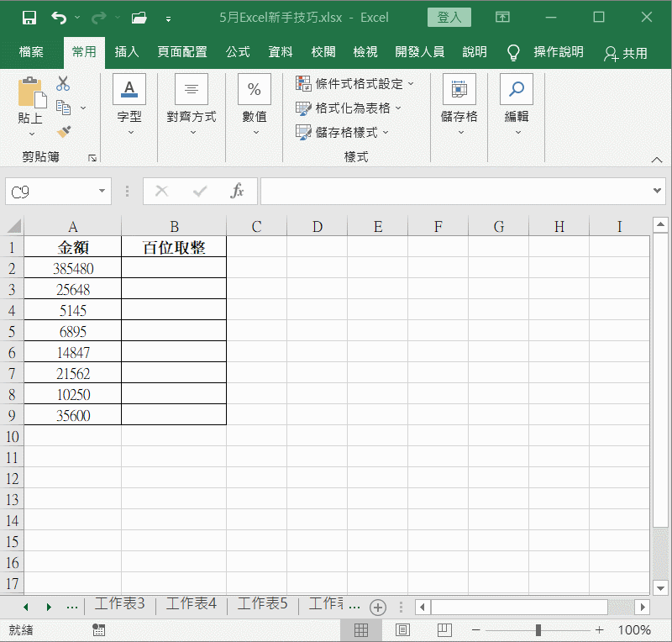
Task: Select Normal view in status bar
Action: click(361, 630)
